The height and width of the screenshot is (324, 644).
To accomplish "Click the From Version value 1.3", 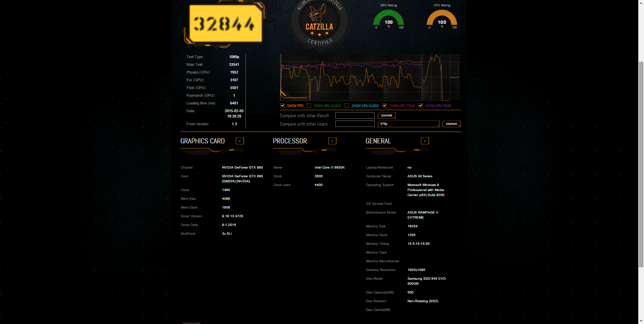I will [x=234, y=124].
